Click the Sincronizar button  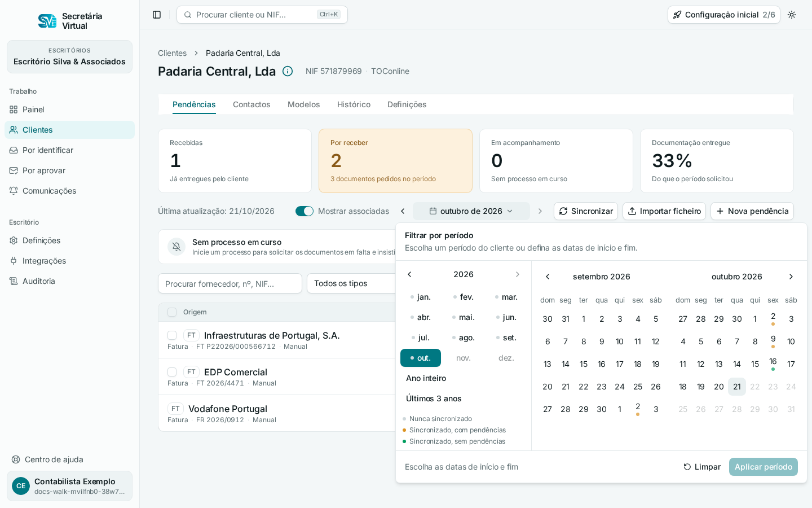586,211
